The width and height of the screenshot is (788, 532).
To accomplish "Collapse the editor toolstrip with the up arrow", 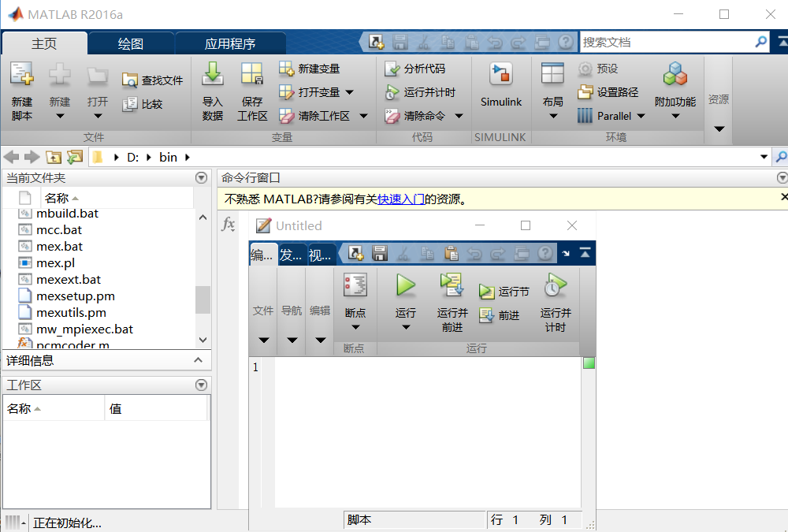I will [585, 252].
